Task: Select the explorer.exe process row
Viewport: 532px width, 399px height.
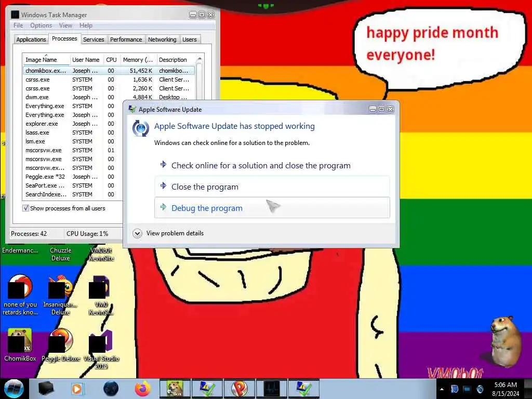Action: (x=73, y=124)
